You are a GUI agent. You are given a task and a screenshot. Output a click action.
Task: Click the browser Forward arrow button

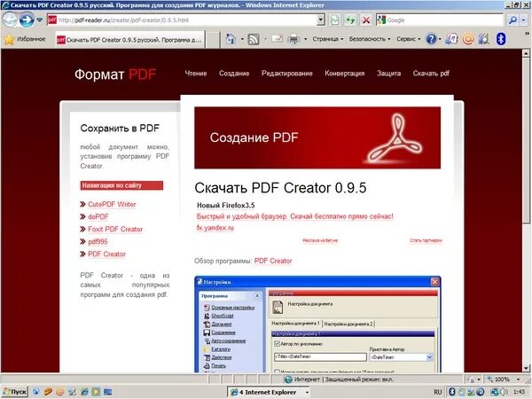pyautogui.click(x=27, y=20)
